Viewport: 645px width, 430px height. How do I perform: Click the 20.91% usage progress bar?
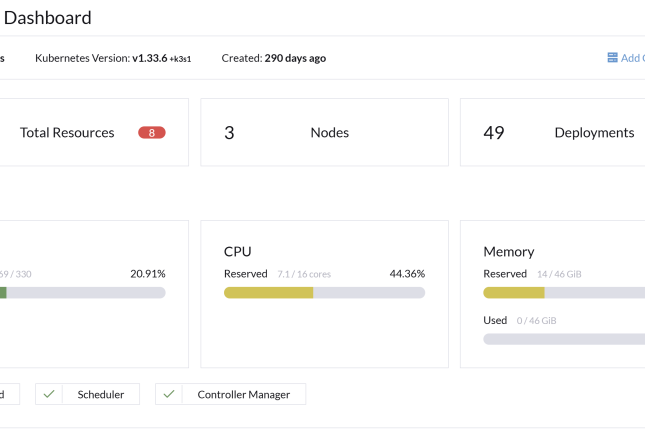coord(83,293)
